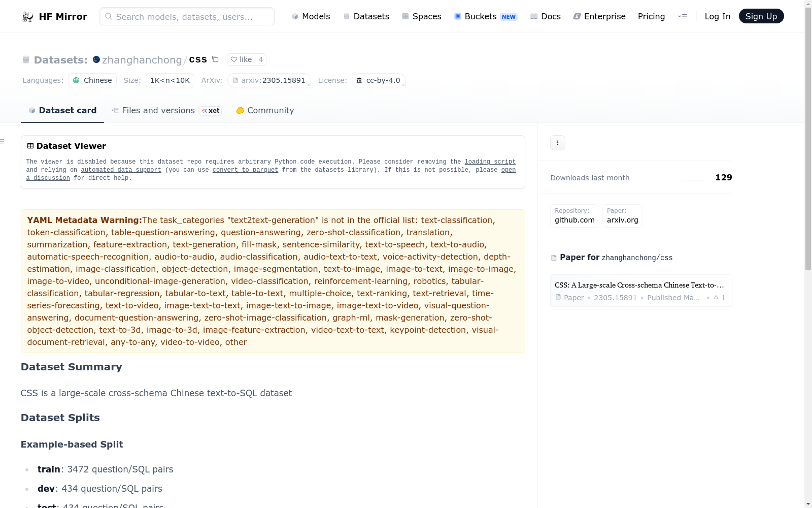Viewport: 812px width, 508px height.
Task: Open the Docs page
Action: point(546,16)
